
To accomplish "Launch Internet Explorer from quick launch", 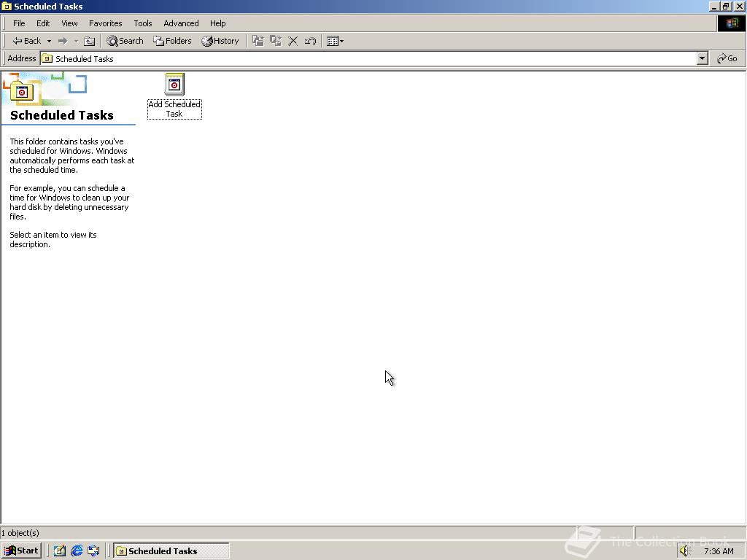I will (x=77, y=551).
